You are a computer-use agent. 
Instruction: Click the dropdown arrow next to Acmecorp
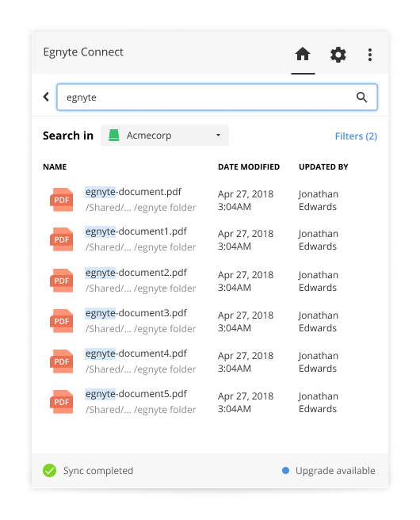[x=218, y=136]
